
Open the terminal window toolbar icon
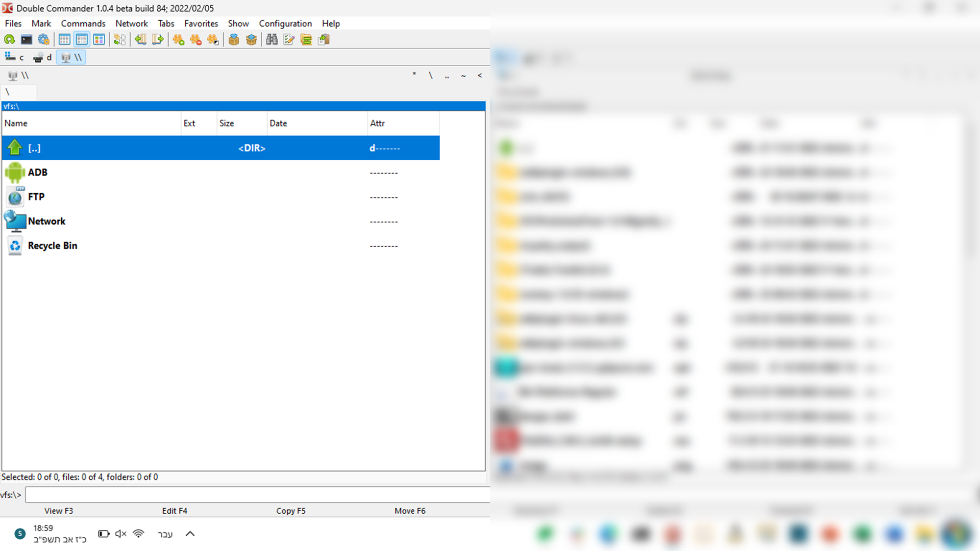tap(26, 40)
